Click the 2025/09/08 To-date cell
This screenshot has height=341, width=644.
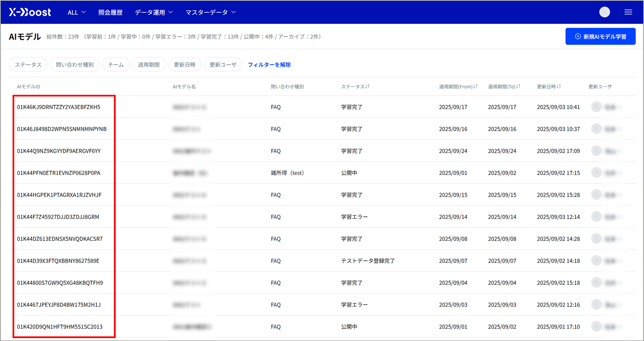point(502,239)
